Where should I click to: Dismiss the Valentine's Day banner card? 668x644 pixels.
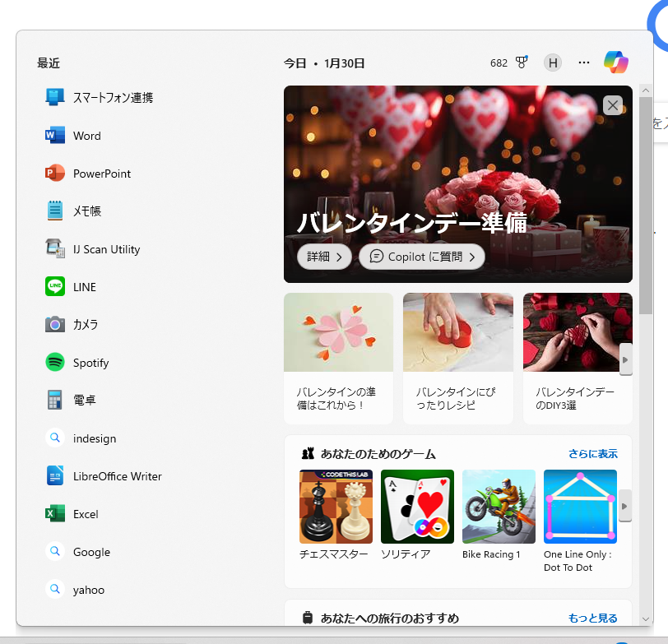click(x=612, y=105)
